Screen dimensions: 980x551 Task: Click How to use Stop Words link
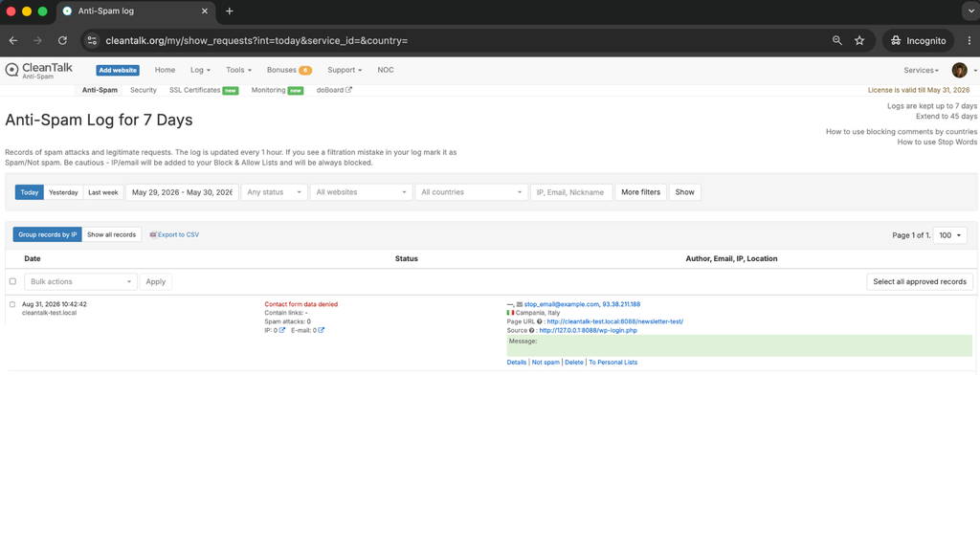click(937, 142)
